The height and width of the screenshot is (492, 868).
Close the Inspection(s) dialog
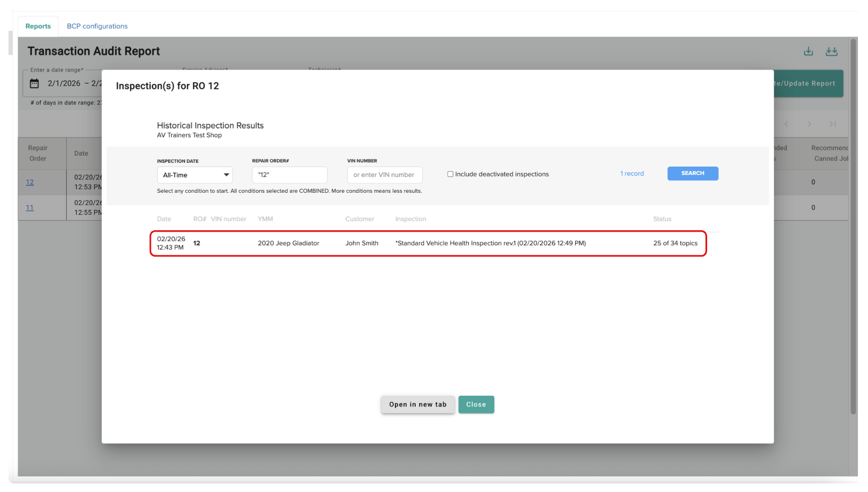pos(476,404)
